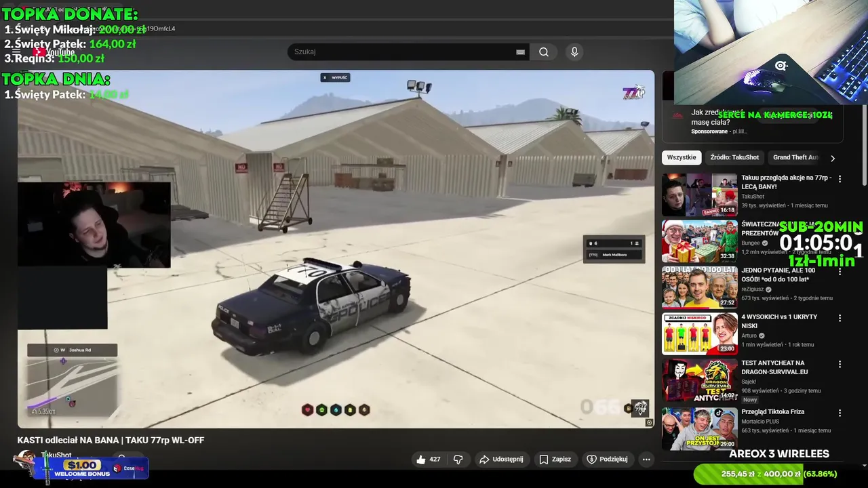Open video 4 WYSOKICH vs 1 UKRYTY NISKI
The height and width of the screenshot is (488, 868).
779,321
